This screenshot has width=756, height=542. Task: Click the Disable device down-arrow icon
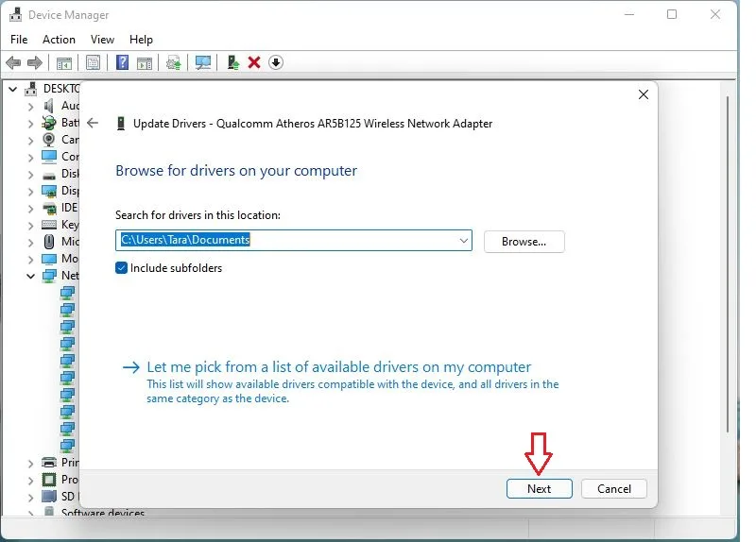(x=276, y=62)
